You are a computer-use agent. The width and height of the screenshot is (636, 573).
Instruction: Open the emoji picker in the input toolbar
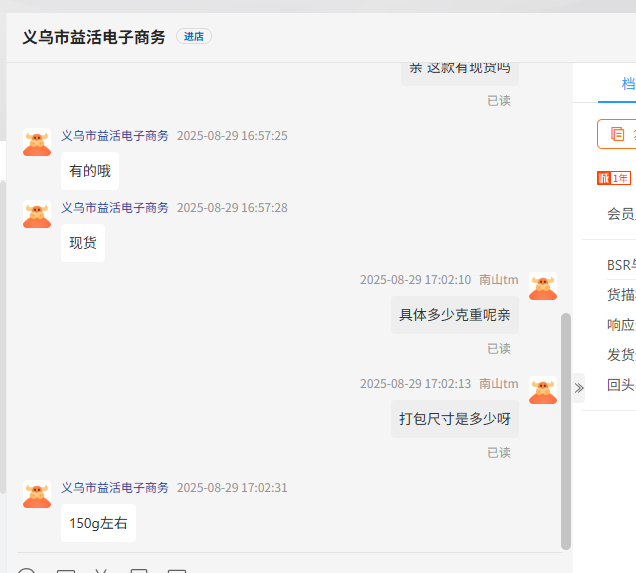point(27,570)
